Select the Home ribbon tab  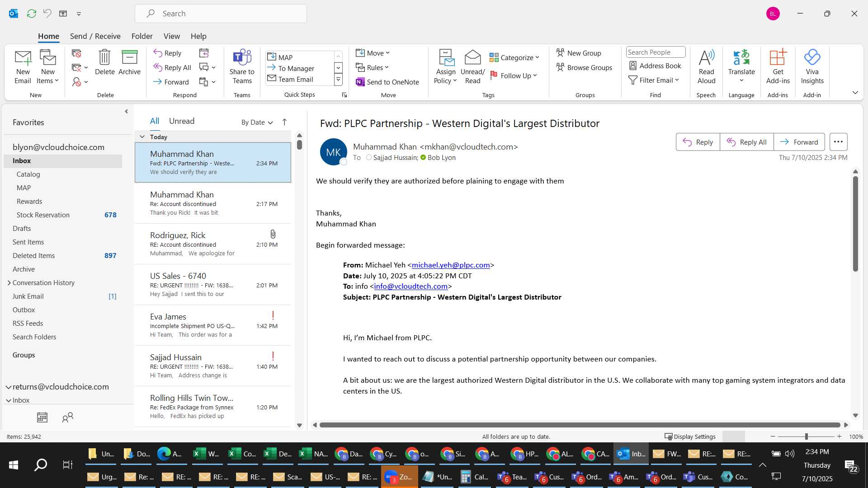coord(48,36)
